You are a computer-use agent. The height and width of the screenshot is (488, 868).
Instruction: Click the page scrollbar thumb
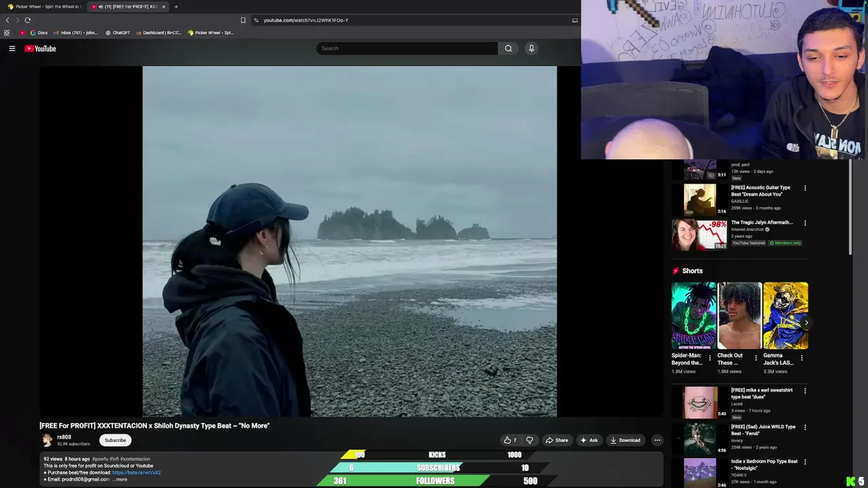(x=851, y=207)
